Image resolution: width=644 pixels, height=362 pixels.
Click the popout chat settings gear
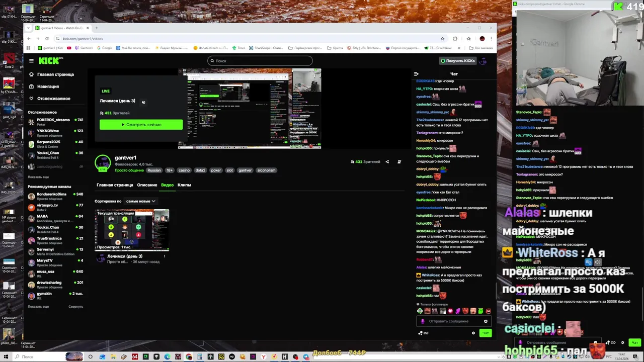click(622, 342)
